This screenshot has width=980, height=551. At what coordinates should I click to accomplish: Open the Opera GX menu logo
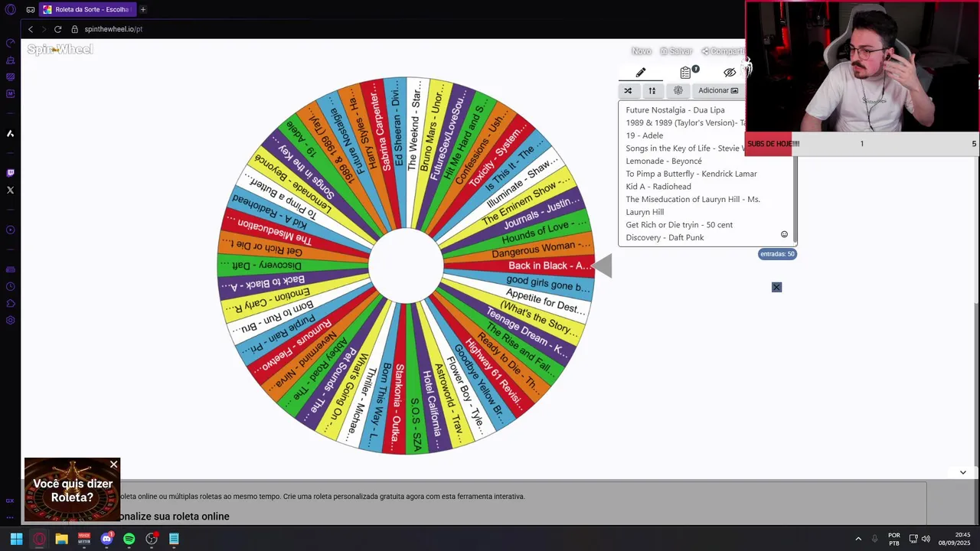pyautogui.click(x=10, y=9)
